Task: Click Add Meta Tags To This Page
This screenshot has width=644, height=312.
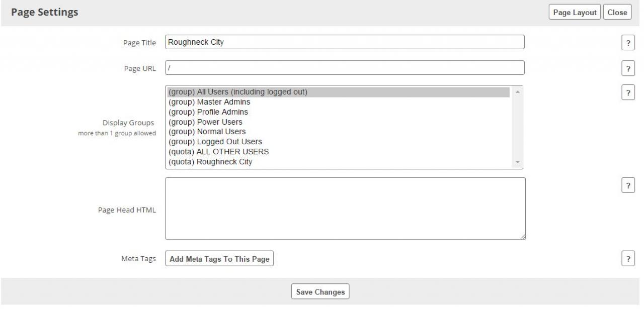Action: tap(219, 259)
